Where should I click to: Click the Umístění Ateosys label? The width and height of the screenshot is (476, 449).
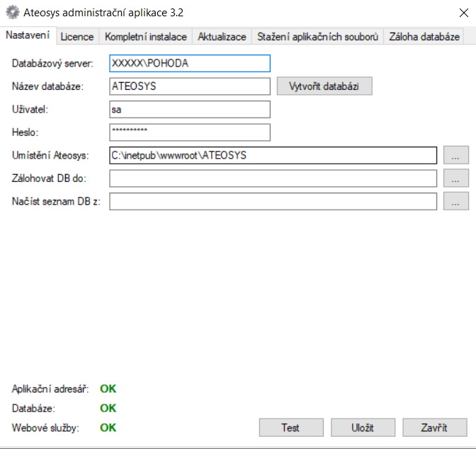click(x=50, y=155)
